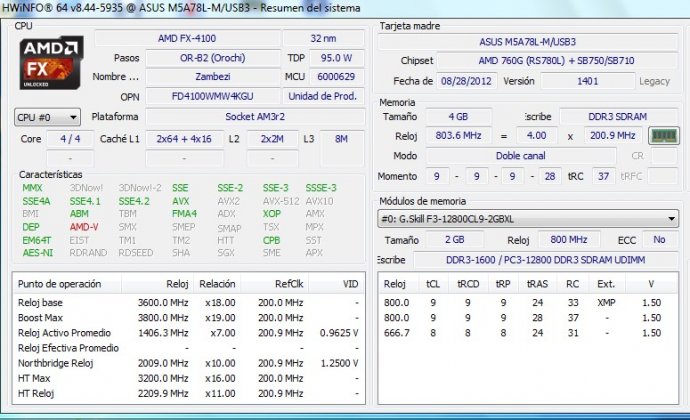Click the BIOS version 1401 field
Viewport: 690px width, 420px height.
[587, 81]
